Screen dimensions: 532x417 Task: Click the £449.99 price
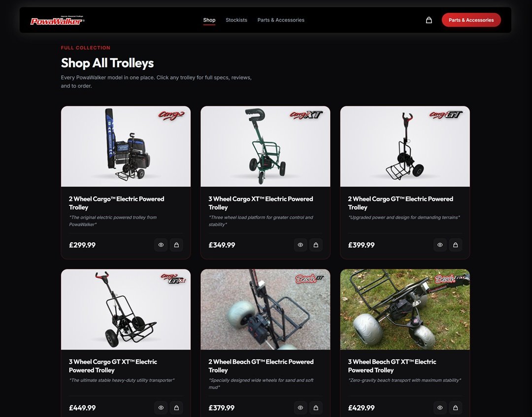[82, 408]
